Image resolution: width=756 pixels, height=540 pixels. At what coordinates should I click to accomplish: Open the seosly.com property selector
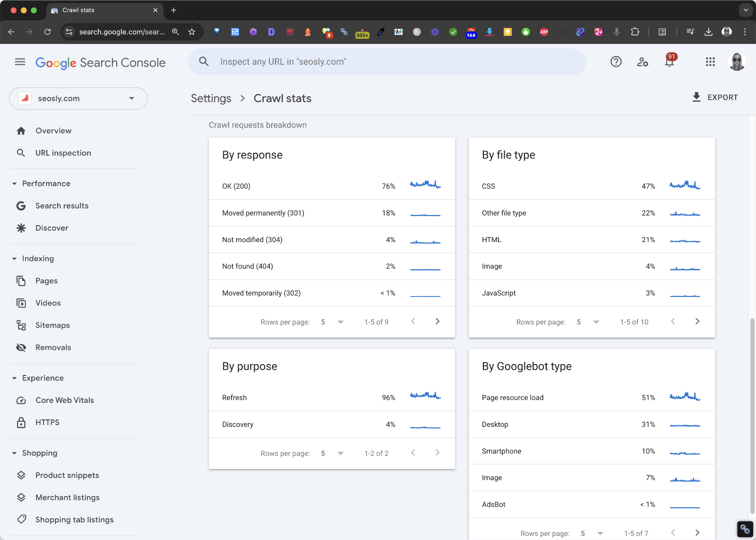pyautogui.click(x=78, y=98)
